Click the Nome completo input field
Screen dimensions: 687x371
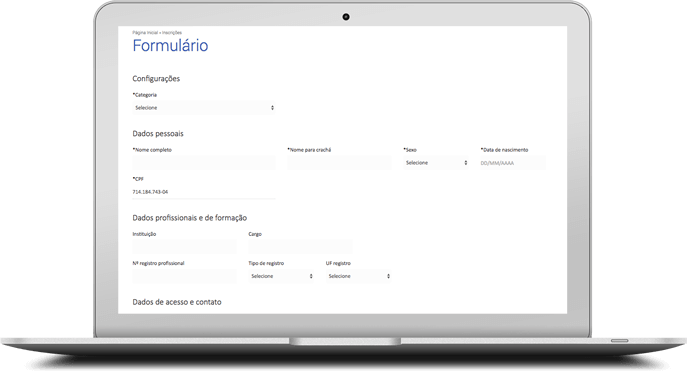point(204,163)
